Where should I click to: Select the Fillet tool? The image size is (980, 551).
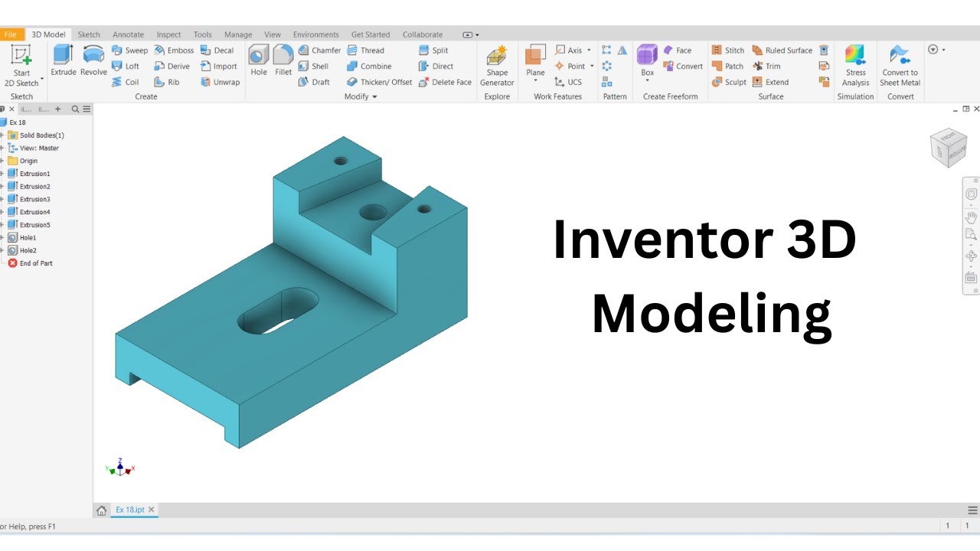click(x=283, y=60)
